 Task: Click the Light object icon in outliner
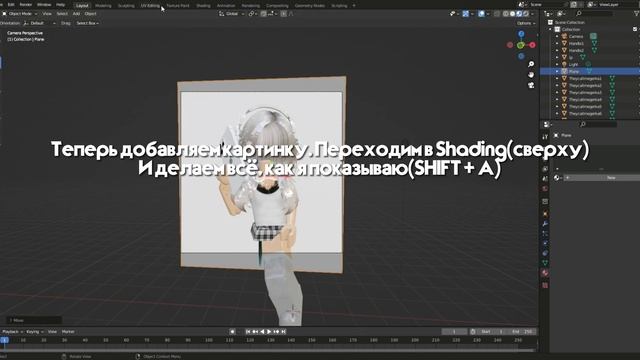pyautogui.click(x=564, y=64)
